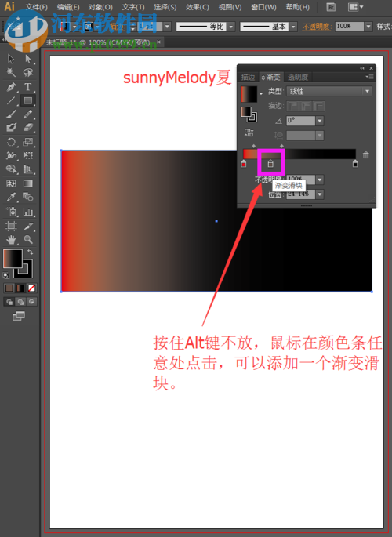The image size is (392, 537).
Task: Click the Change Screen Mode icon
Action: tap(19, 316)
